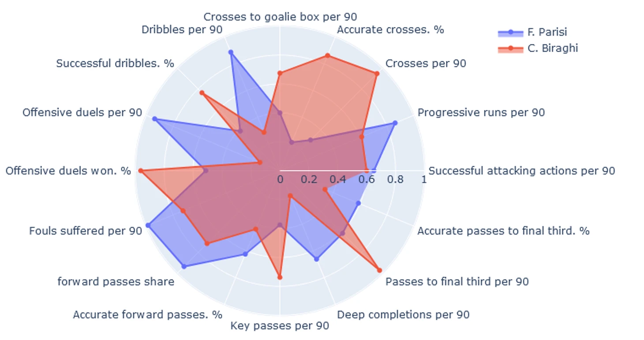Click the 'Successful attacking actions per 90' label

pos(522,171)
